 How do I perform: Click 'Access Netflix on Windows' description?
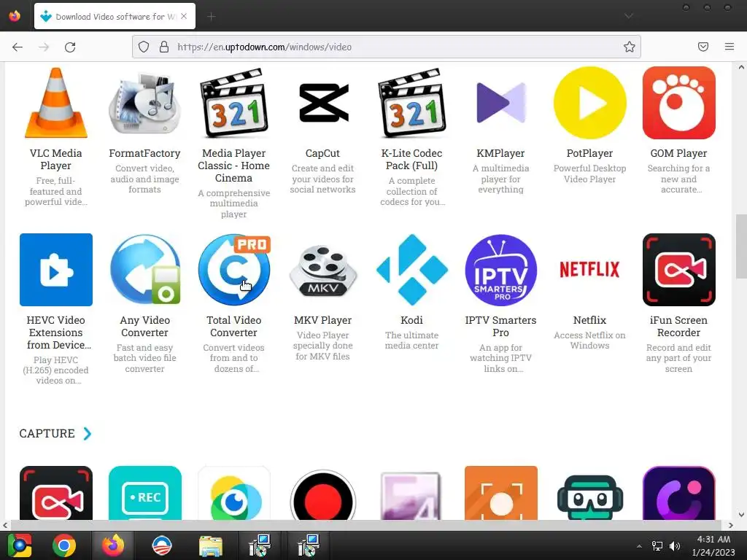589,341
